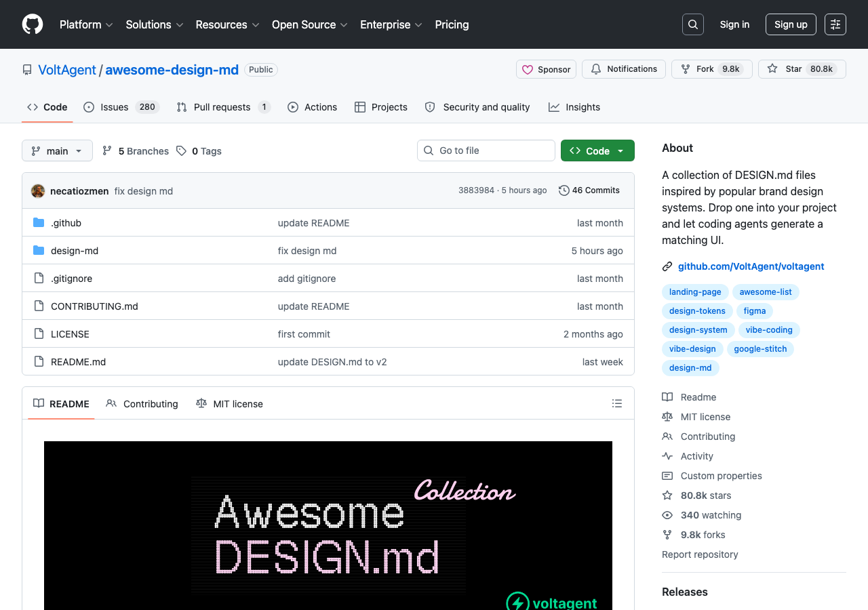Viewport: 868px width, 610px height.
Task: Open the green Code dropdown button
Action: tap(597, 150)
